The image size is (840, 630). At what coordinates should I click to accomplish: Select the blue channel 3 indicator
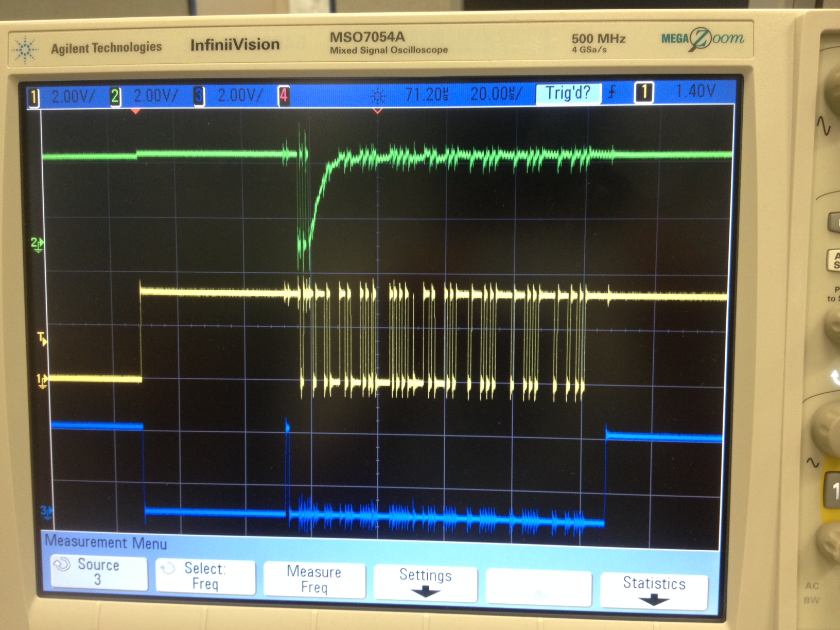[x=199, y=96]
